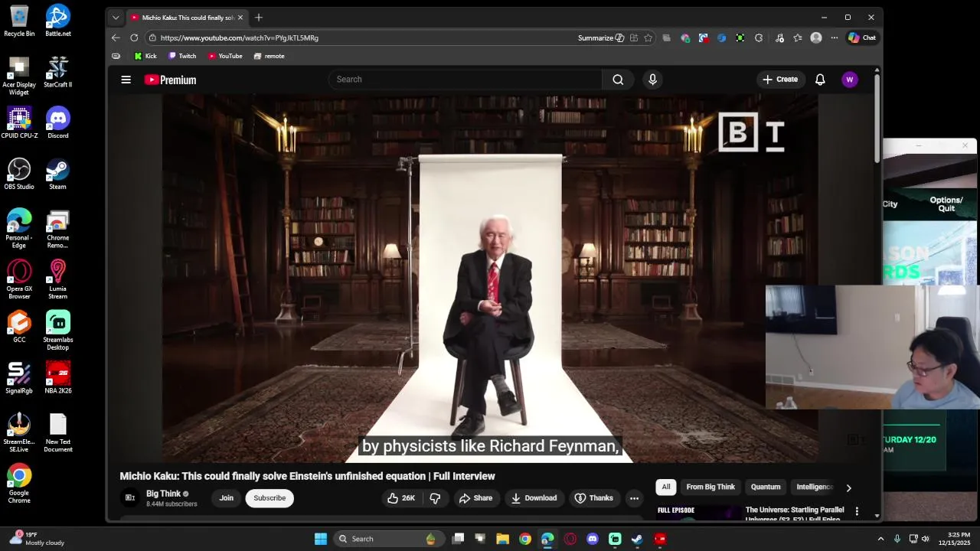Toggle the taskbar microphone mute icon
980x551 pixels.
pos(897,539)
